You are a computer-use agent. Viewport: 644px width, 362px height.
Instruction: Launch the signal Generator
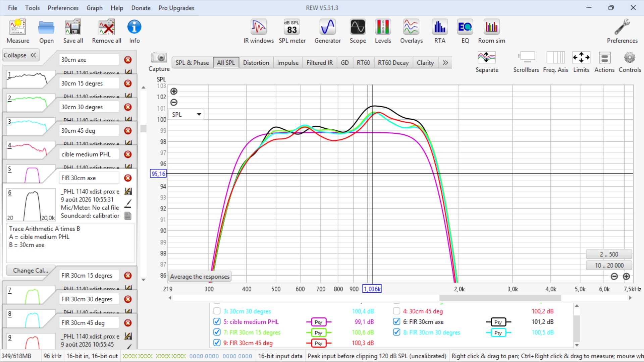pos(328,32)
